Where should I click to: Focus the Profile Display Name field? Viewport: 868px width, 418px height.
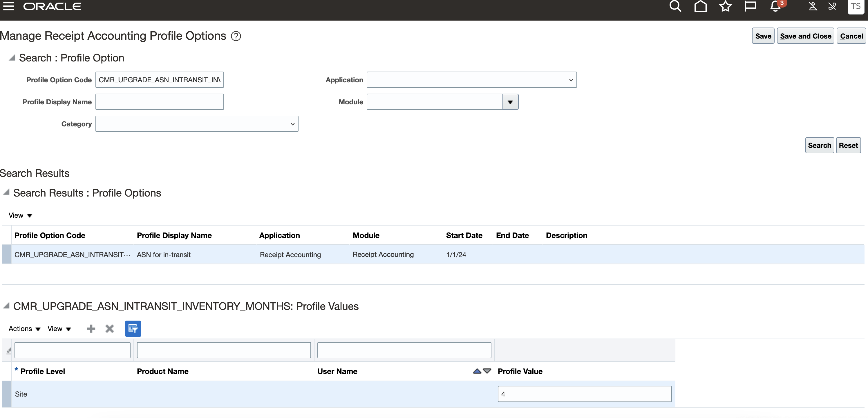[x=159, y=102]
